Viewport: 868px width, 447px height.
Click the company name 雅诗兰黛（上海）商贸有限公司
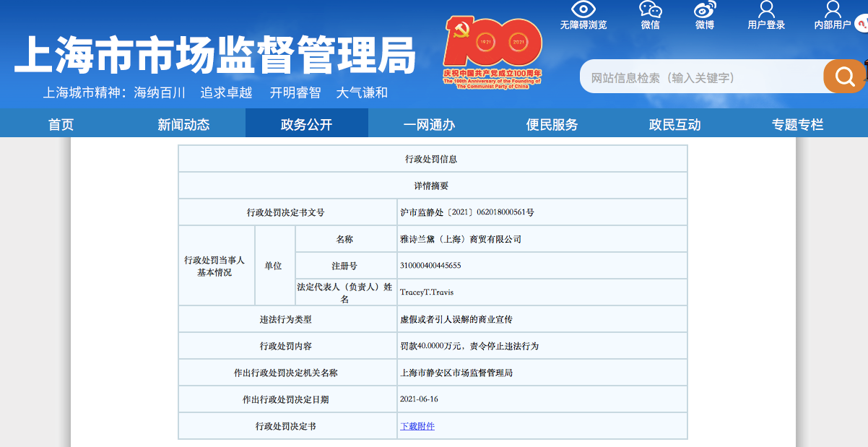pos(461,239)
